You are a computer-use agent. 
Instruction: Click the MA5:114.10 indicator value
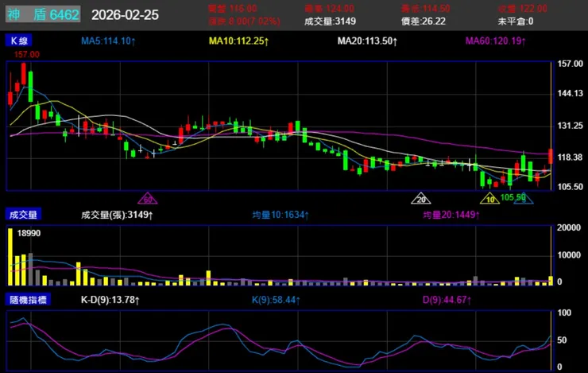tap(108, 41)
